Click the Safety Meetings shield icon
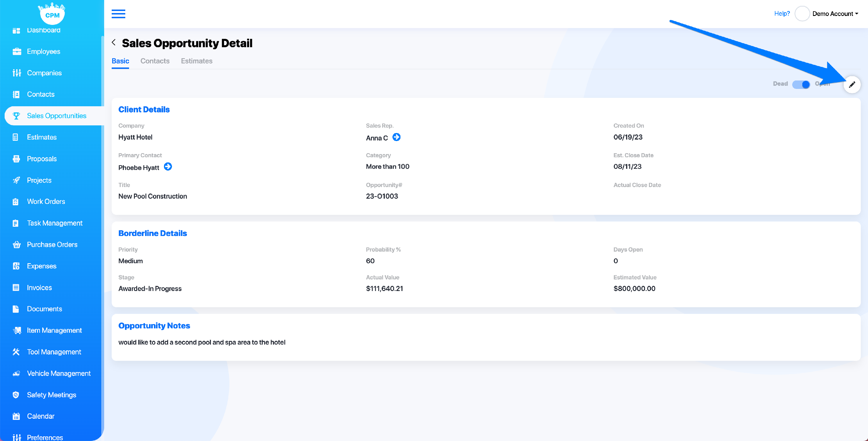This screenshot has width=868, height=441. [x=16, y=395]
